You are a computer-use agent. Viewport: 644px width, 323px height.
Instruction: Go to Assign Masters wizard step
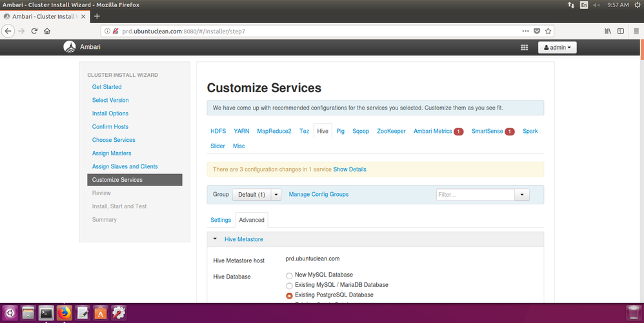click(112, 153)
